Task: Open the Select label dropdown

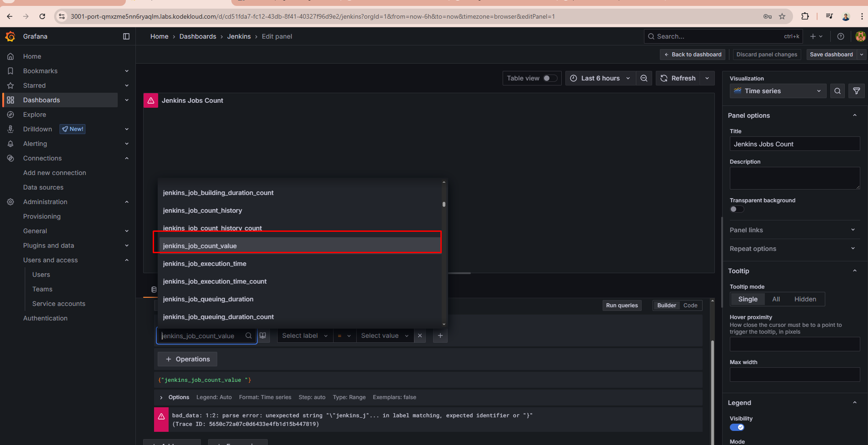Action: (304, 335)
